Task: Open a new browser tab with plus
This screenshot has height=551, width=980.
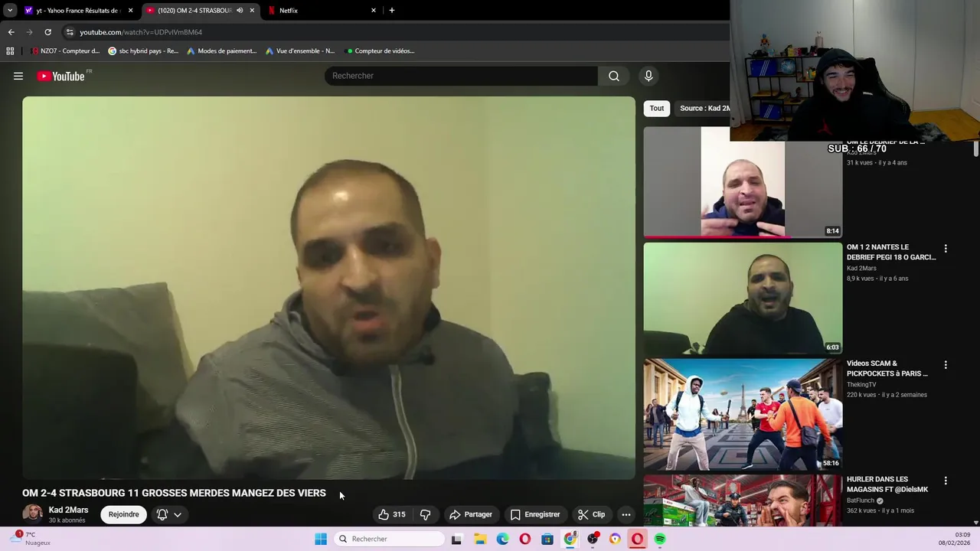Action: 391,10
